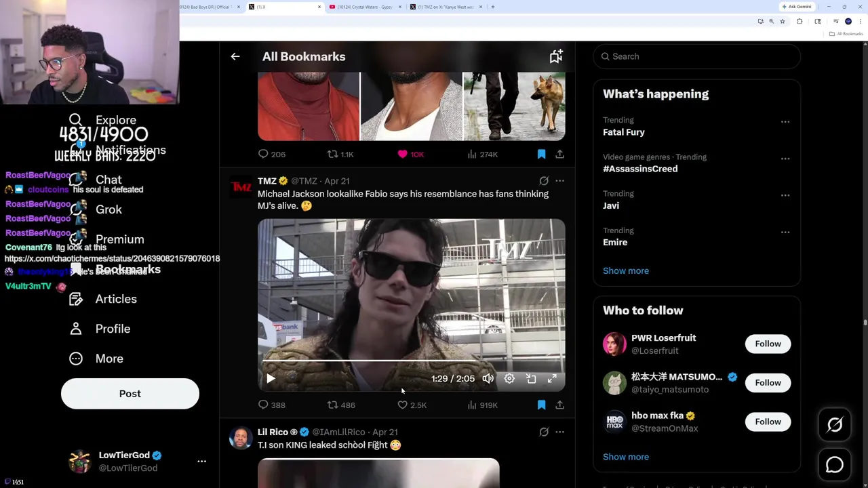This screenshot has height=488, width=868.
Task: Open options for Fatal Fury trend
Action: (x=785, y=122)
